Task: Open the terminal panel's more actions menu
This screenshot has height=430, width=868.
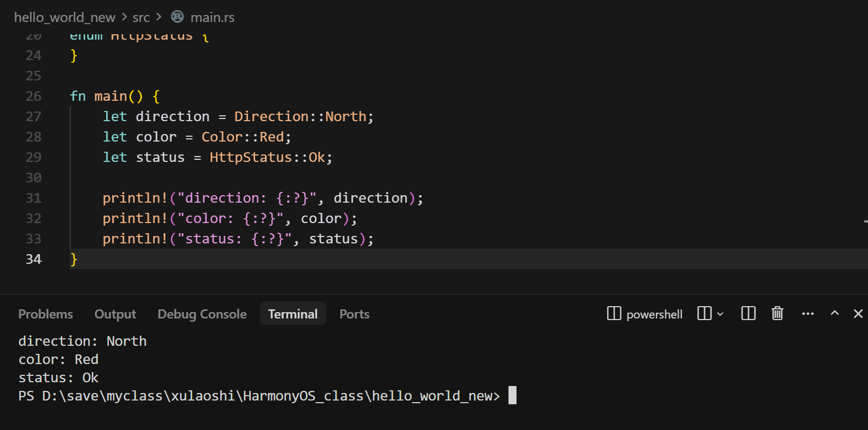Action: tap(808, 314)
